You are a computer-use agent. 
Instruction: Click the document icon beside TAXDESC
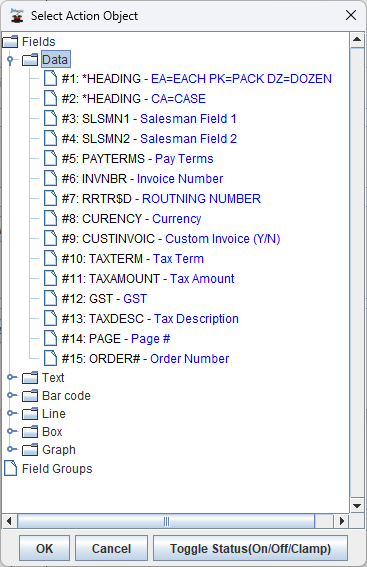(50, 319)
